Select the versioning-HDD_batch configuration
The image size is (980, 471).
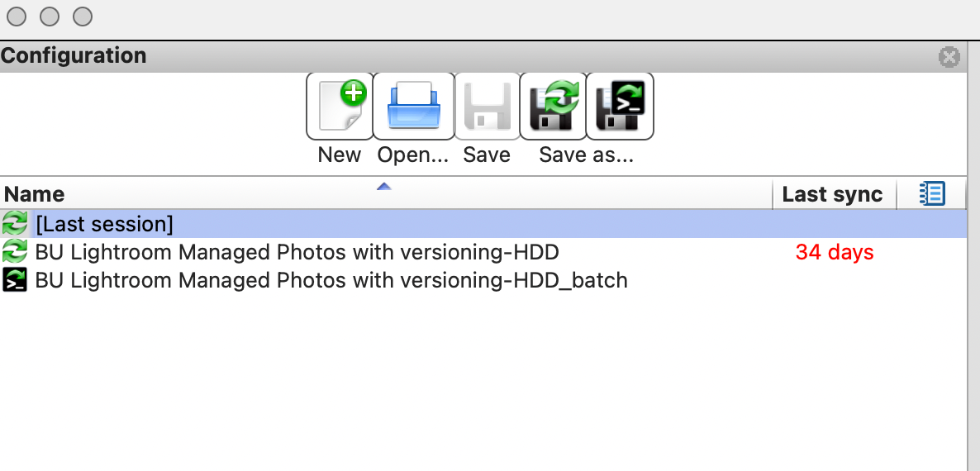pyautogui.click(x=483, y=280)
